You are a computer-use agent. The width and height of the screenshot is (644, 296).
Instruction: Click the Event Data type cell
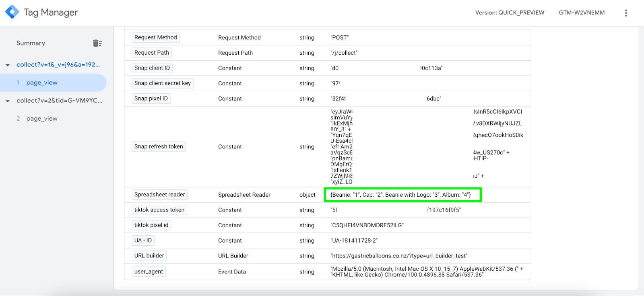[232, 272]
